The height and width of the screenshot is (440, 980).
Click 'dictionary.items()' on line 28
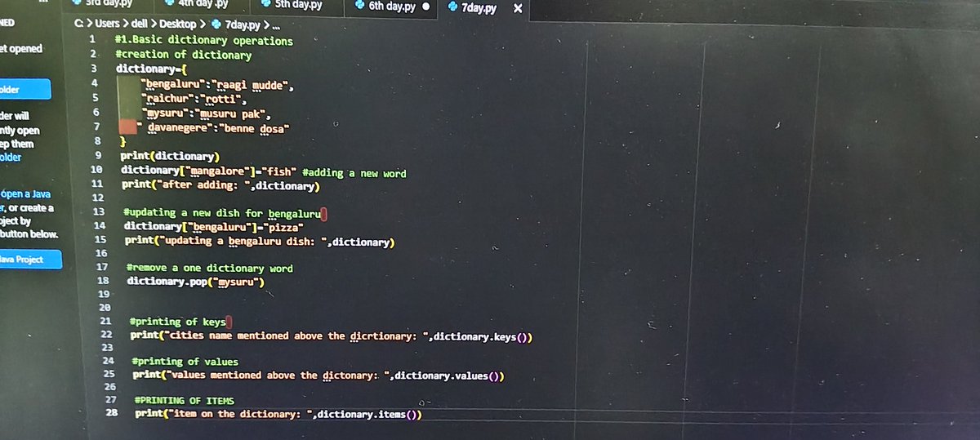click(x=369, y=414)
